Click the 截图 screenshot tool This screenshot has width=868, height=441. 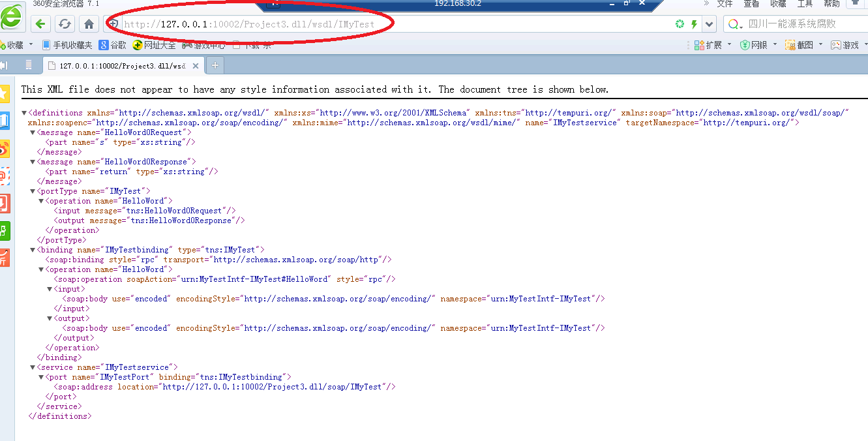pos(799,45)
